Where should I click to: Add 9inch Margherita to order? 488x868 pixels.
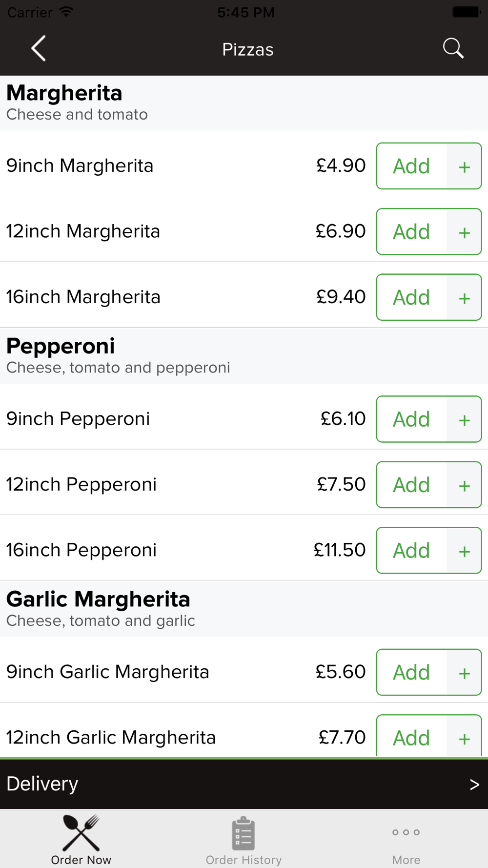(411, 166)
